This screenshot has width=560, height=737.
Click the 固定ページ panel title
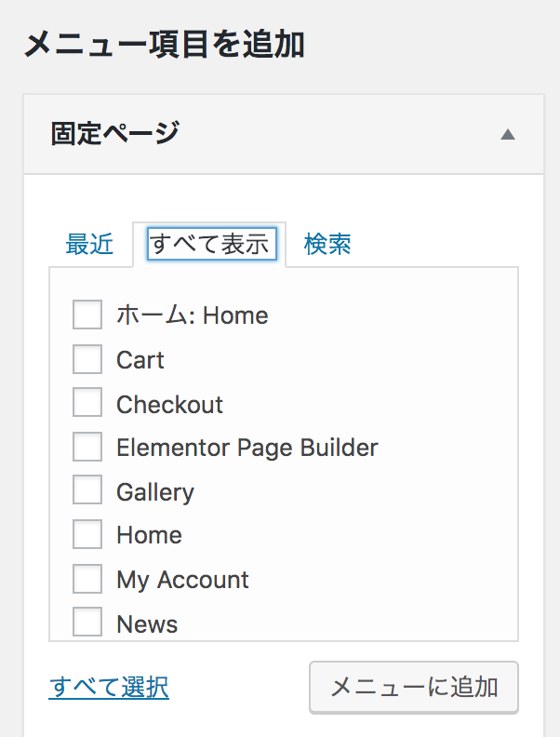click(x=114, y=133)
